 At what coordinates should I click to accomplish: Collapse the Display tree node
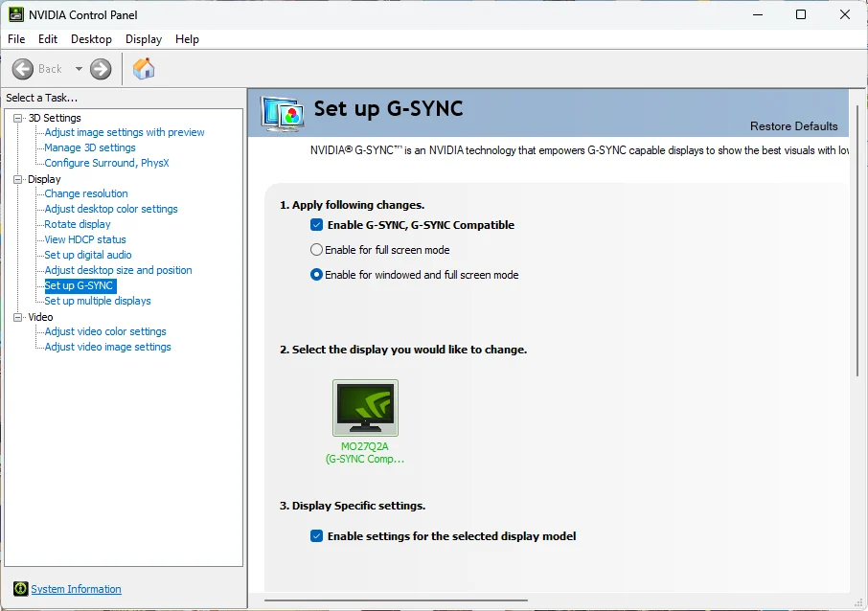click(17, 179)
